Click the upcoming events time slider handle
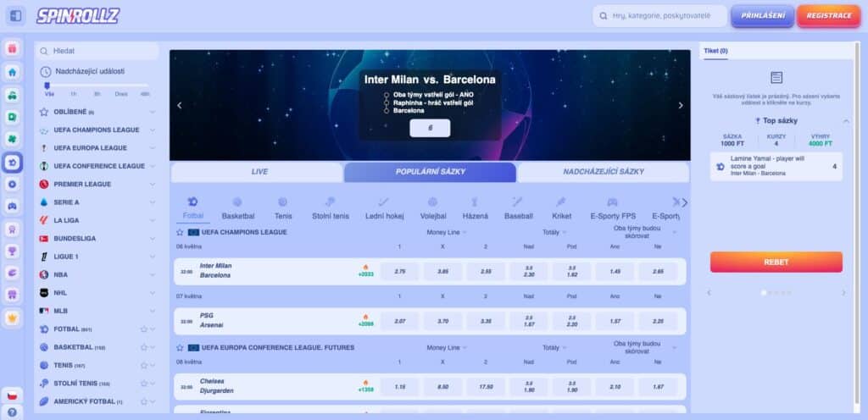The image size is (868, 420). click(47, 86)
